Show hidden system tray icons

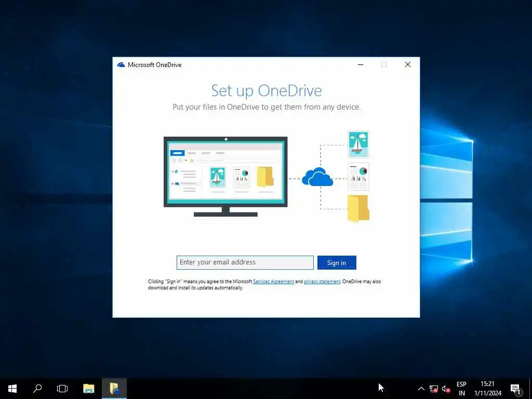click(x=421, y=389)
